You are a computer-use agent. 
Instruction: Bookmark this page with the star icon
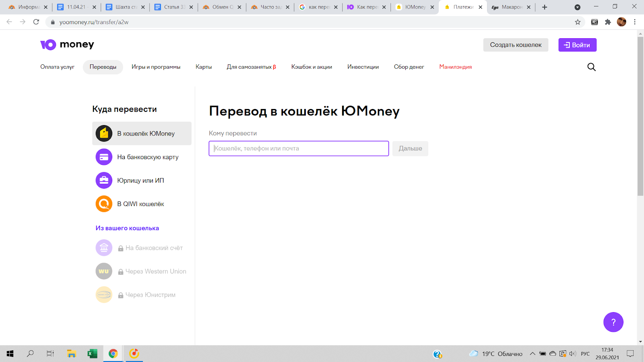(578, 22)
